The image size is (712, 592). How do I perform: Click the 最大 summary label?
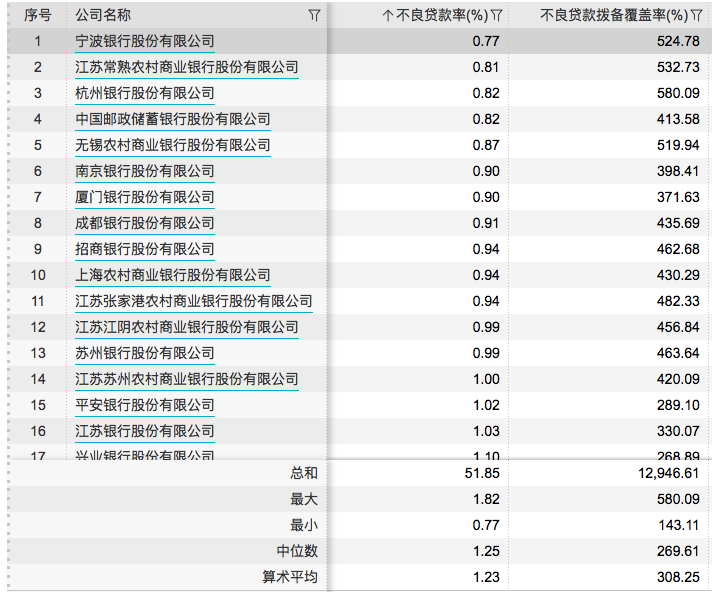click(304, 499)
